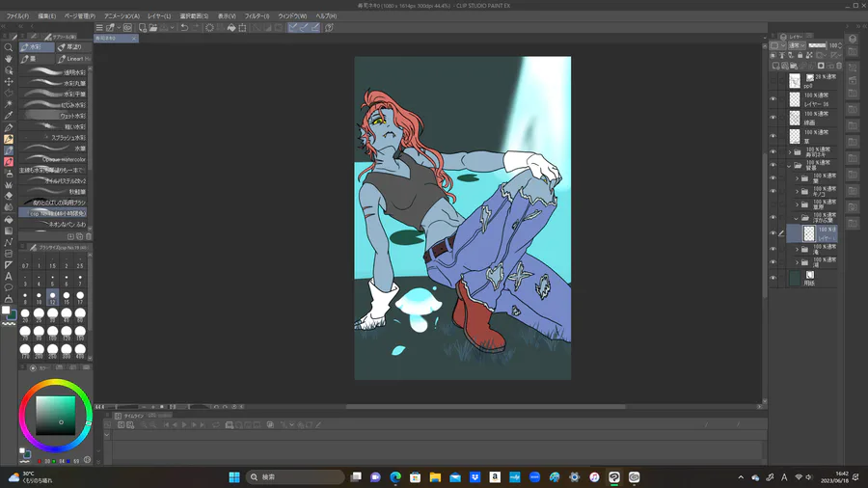Select the Hand pan tool

9,59
